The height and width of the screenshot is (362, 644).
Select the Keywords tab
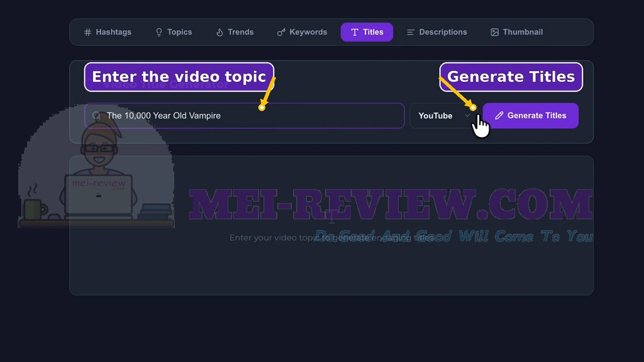(302, 32)
